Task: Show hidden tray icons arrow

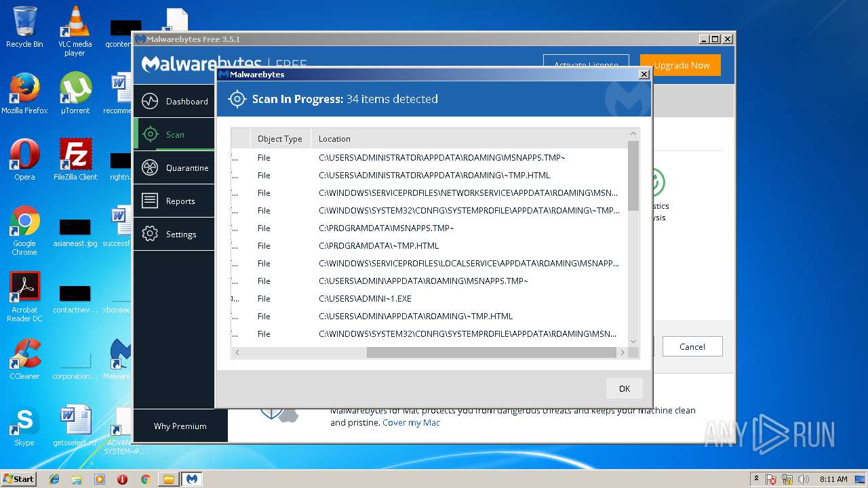Action: point(756,479)
